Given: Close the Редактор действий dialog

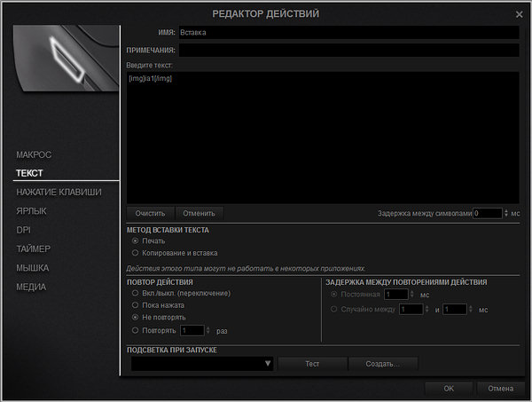Looking at the screenshot, I should 519,14.
